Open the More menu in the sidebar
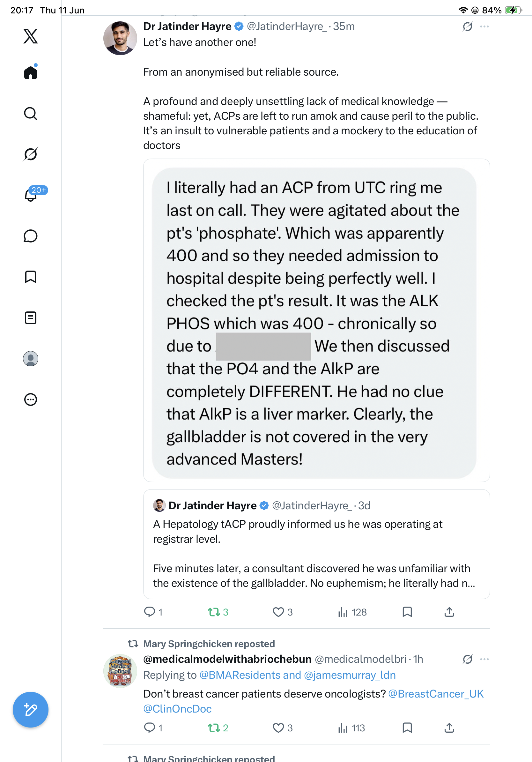The width and height of the screenshot is (532, 762). [x=31, y=399]
